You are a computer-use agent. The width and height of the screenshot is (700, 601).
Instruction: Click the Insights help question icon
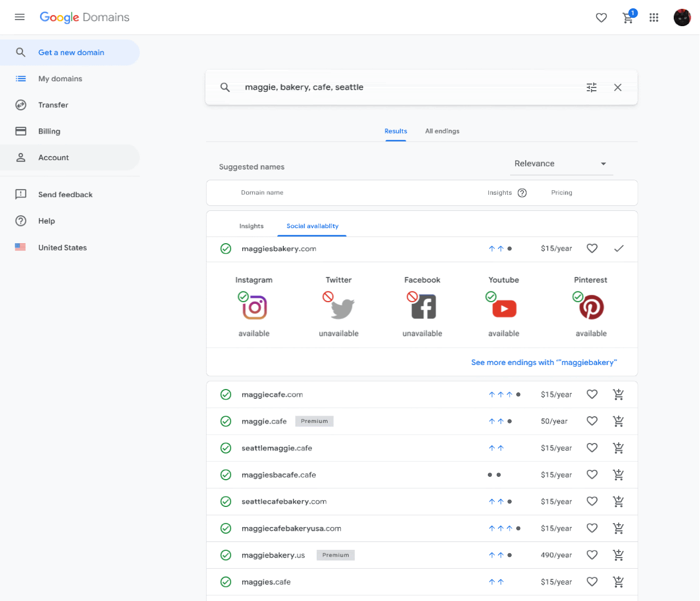coord(522,193)
